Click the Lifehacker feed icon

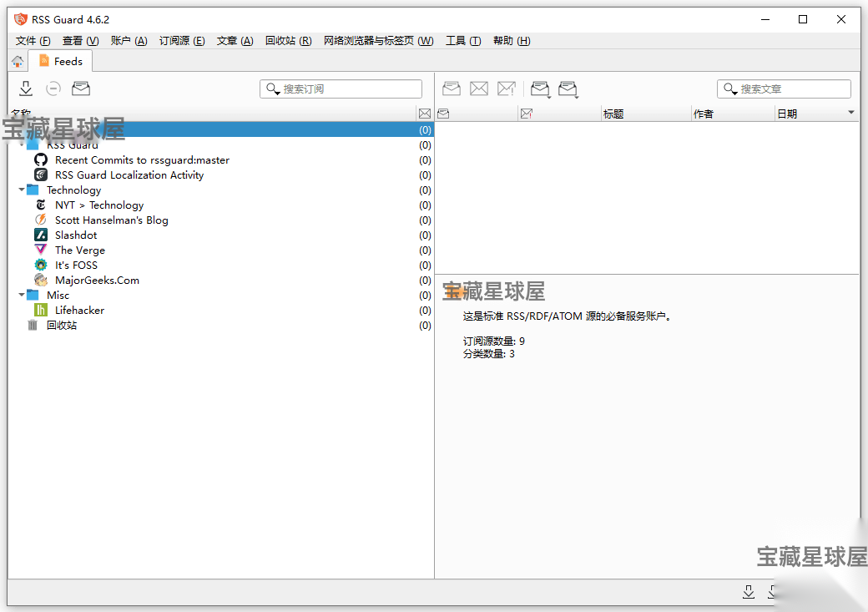point(41,310)
